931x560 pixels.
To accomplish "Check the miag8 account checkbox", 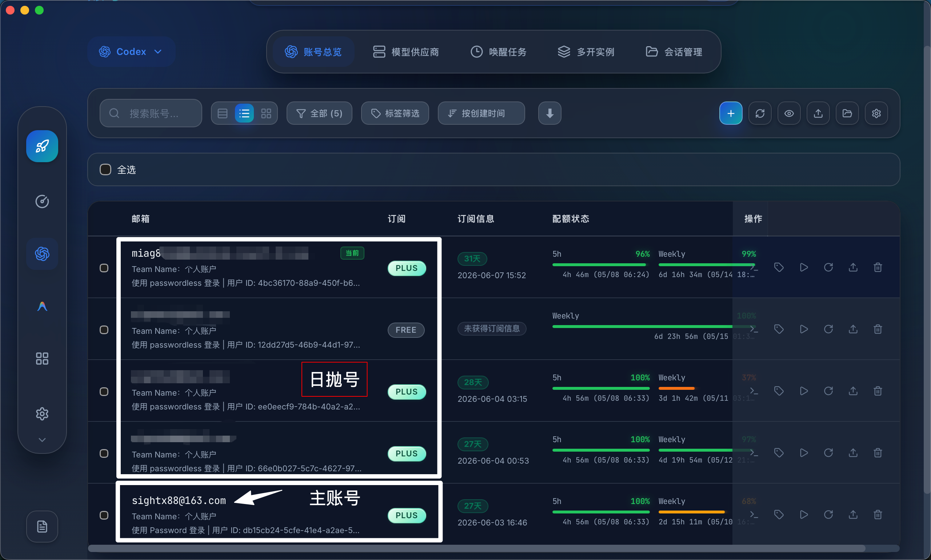I will (104, 268).
